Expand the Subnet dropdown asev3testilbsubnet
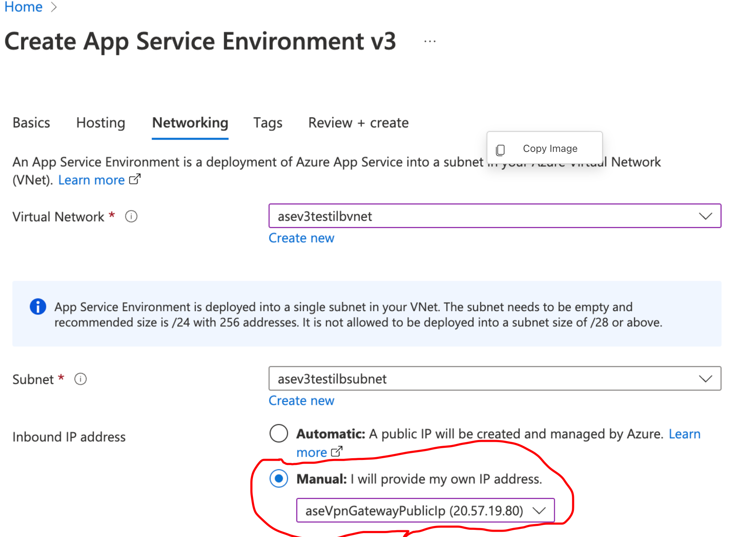Screen dimensions: 756x537 (495, 378)
